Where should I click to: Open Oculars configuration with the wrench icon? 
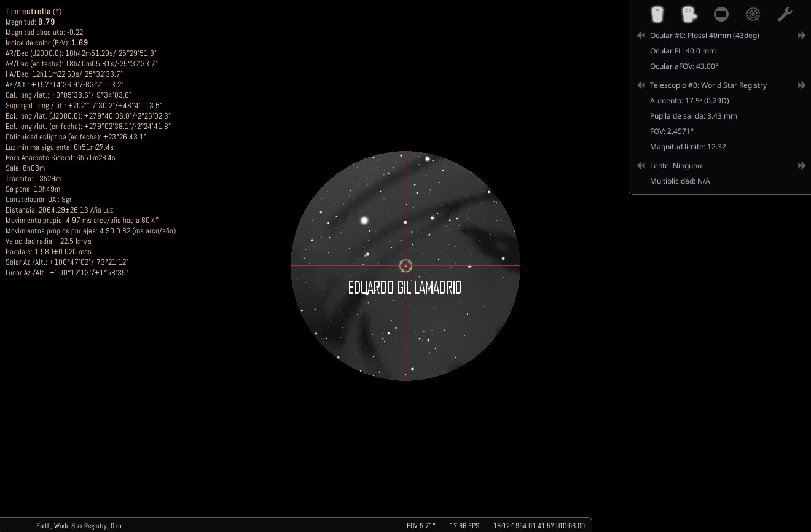785,14
